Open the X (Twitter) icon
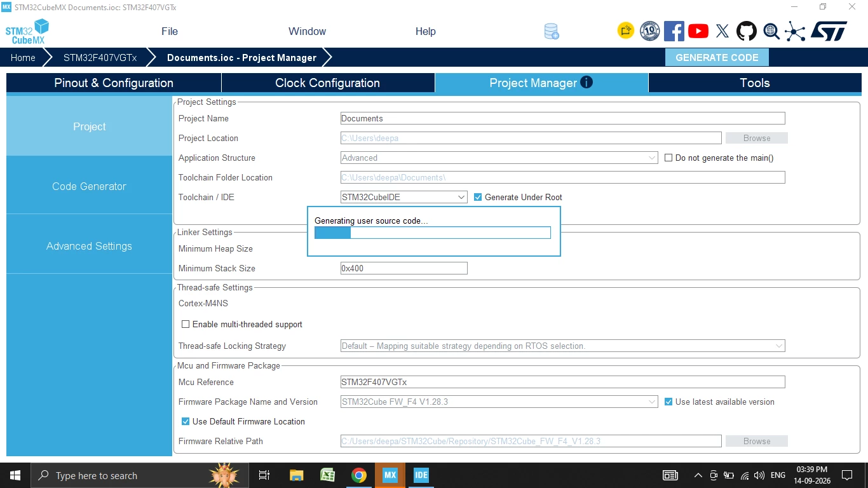This screenshot has width=868, height=488. [x=722, y=31]
